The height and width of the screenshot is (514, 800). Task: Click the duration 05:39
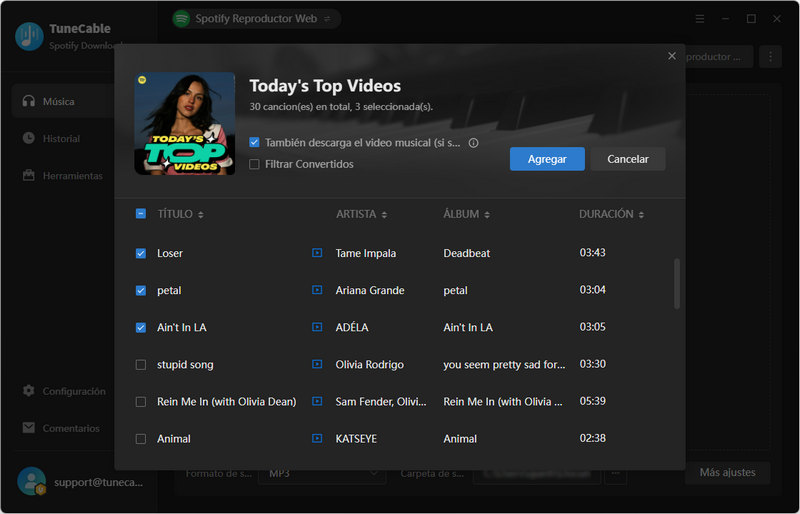coord(592,401)
